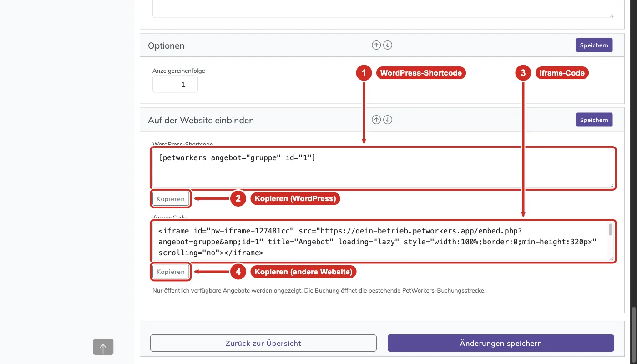Image resolution: width=637 pixels, height=364 pixels.
Task: Copy the WordPress shortcode with Kopieren
Action: [x=171, y=198]
